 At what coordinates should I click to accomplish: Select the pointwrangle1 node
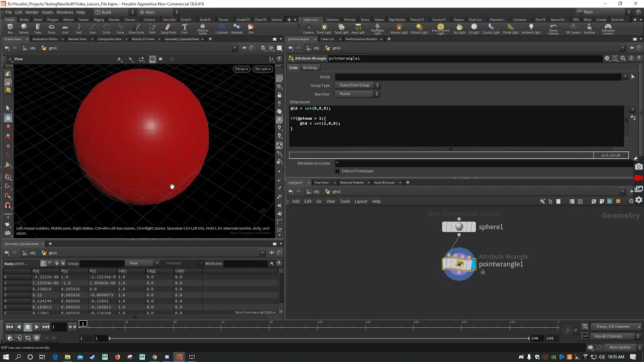pyautogui.click(x=459, y=263)
